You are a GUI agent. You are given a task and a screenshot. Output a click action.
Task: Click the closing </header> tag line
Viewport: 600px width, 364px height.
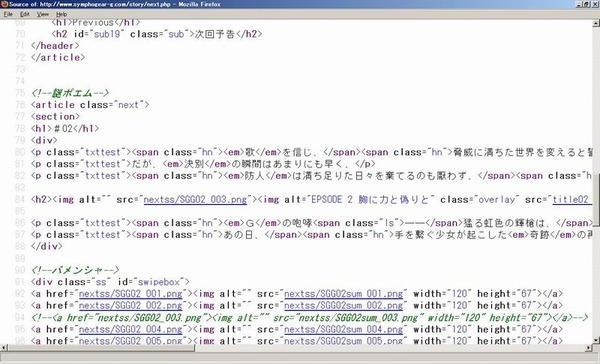tap(55, 46)
